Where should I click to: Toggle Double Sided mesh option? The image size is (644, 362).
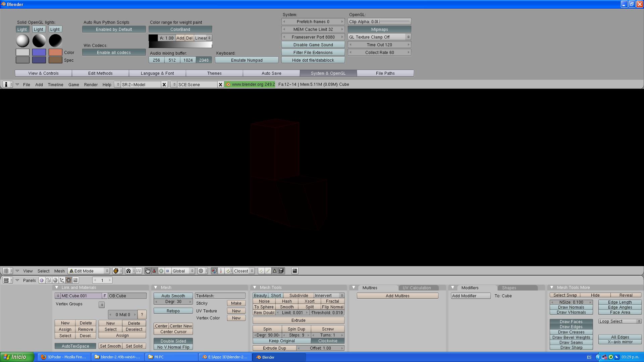(x=173, y=341)
